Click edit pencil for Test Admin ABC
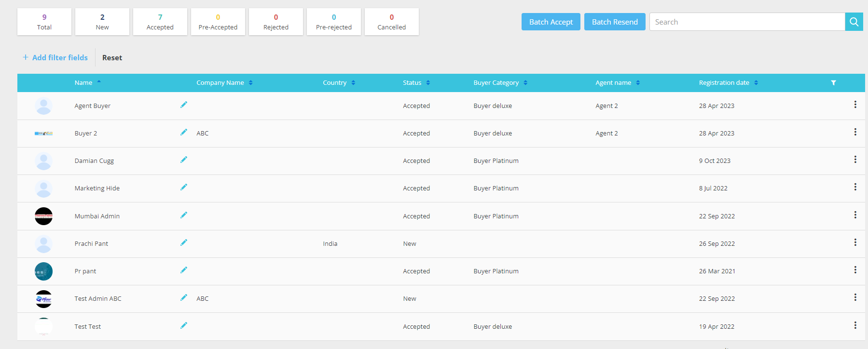868x349 pixels. [x=184, y=298]
